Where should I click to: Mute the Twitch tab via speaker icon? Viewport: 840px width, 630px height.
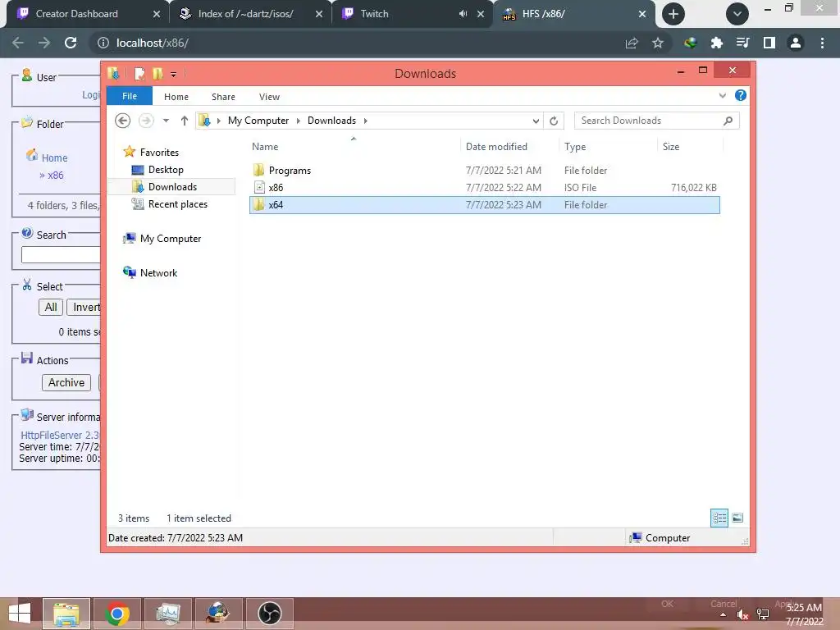coord(463,14)
